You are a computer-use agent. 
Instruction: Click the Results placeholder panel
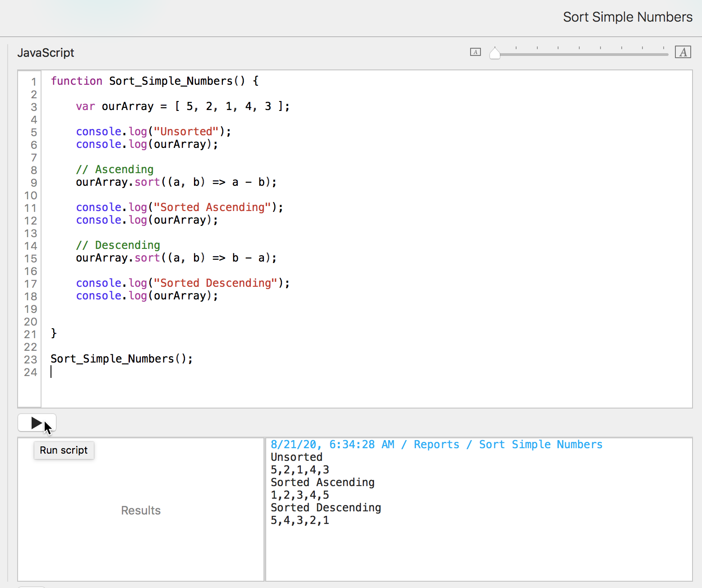[x=141, y=510]
